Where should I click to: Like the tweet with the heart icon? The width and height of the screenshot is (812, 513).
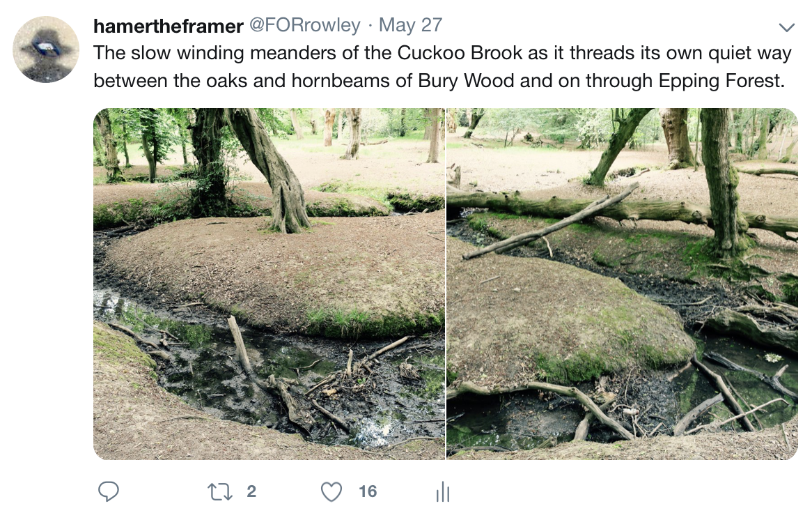point(331,492)
